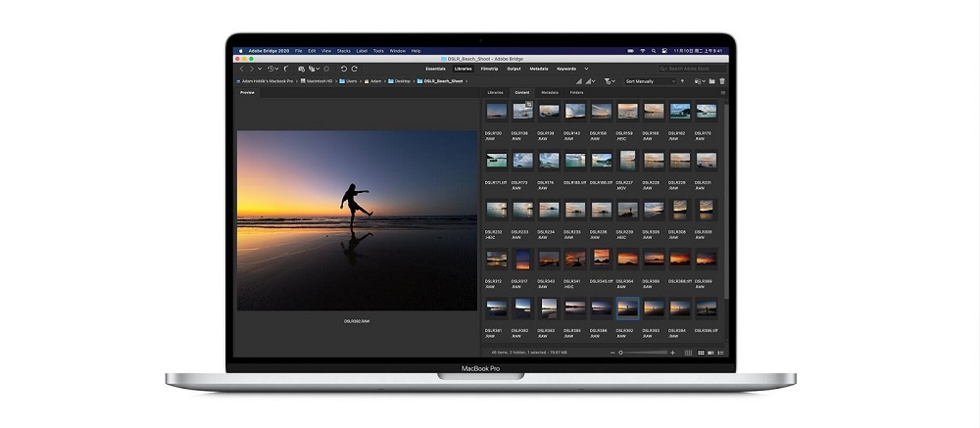Open the Apple menu
980x428 pixels.
click(x=241, y=51)
